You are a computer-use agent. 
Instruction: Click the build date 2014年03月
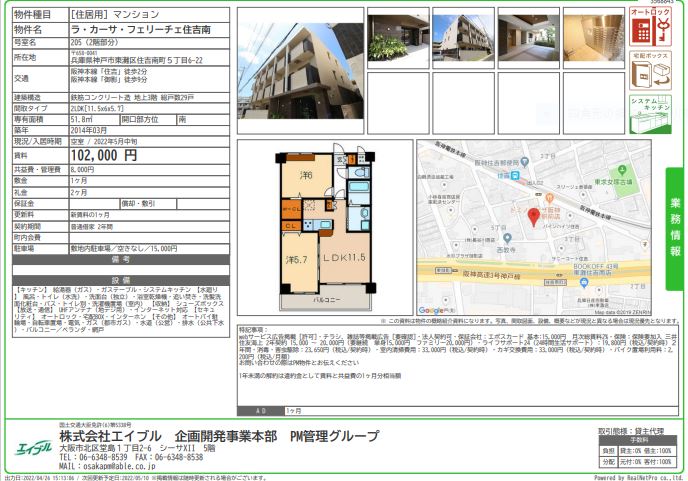[x=88, y=130]
